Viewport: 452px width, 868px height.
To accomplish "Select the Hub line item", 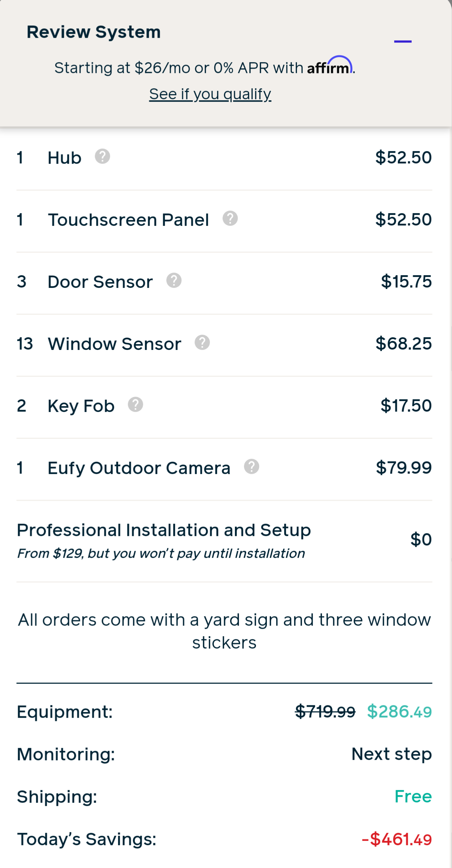I will click(x=65, y=158).
